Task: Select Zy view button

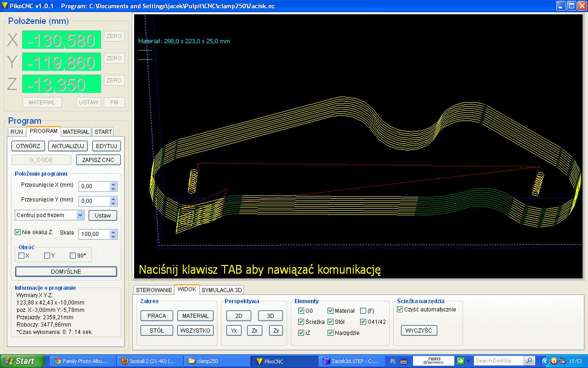Action: (276, 330)
